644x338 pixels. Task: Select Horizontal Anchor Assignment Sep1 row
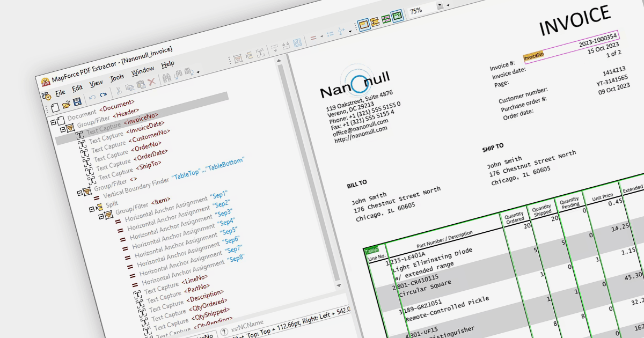tap(172, 208)
